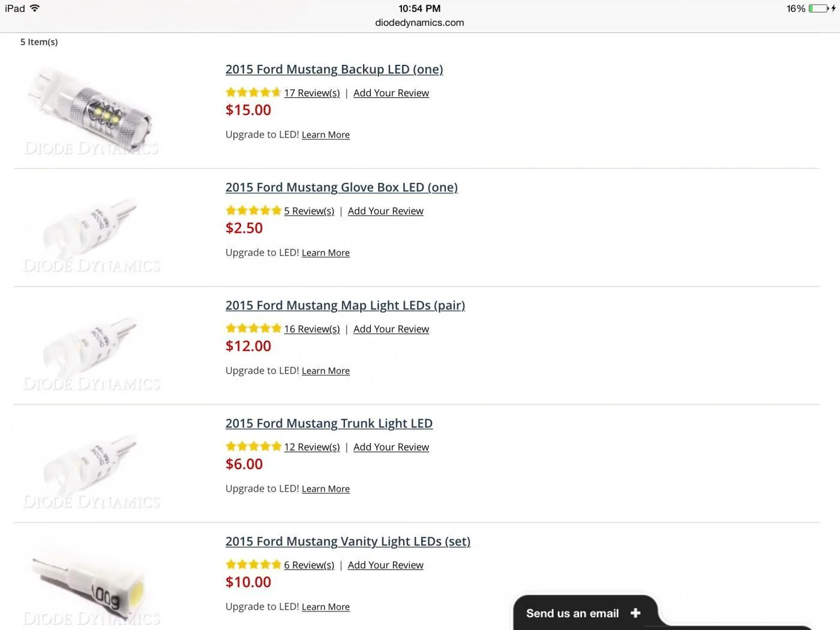This screenshot has width=840, height=630.
Task: Tap the diodedynamics.com address bar
Action: 419,23
